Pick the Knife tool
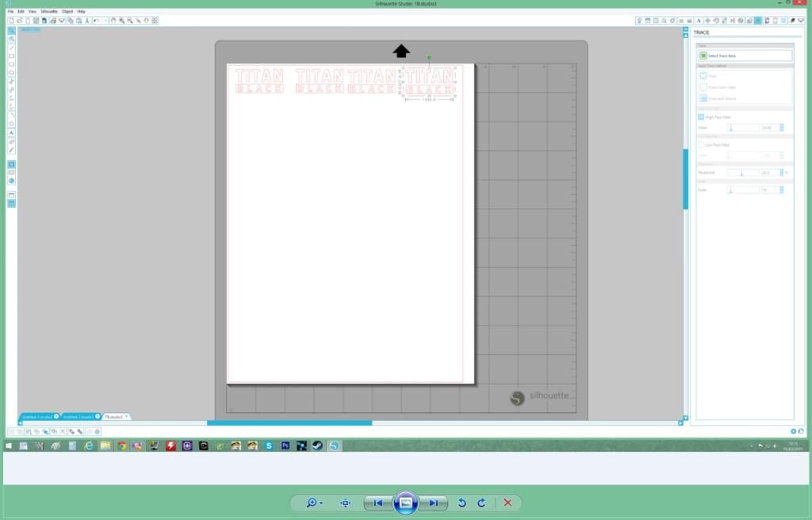 coord(11,150)
